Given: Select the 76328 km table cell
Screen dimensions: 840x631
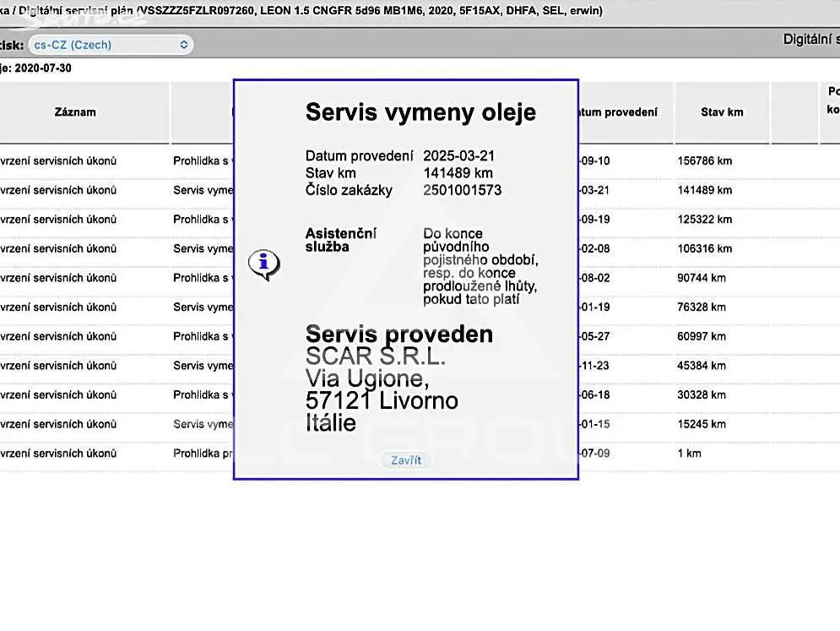Looking at the screenshot, I should coord(702,307).
